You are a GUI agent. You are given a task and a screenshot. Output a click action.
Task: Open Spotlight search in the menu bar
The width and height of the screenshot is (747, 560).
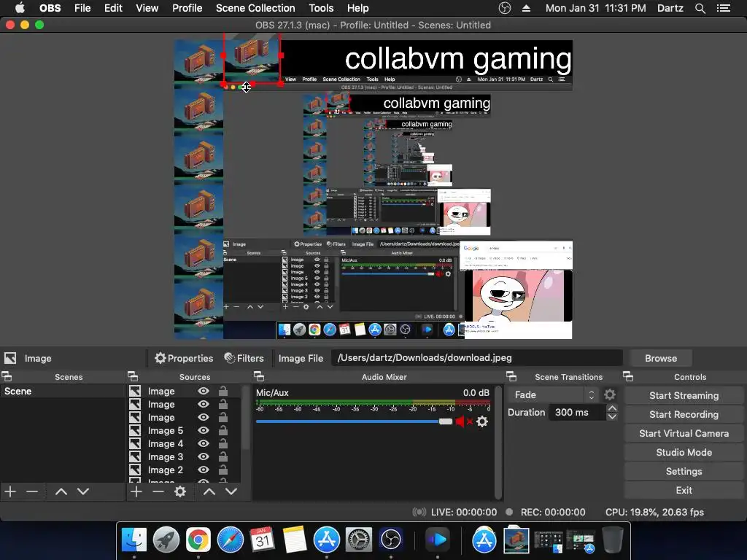tap(700, 8)
